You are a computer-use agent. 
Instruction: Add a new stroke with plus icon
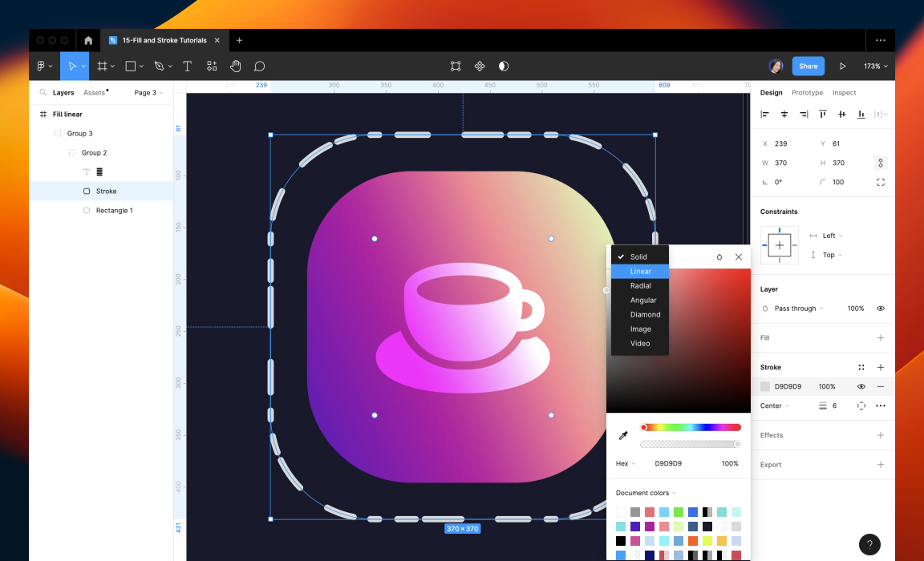(881, 367)
